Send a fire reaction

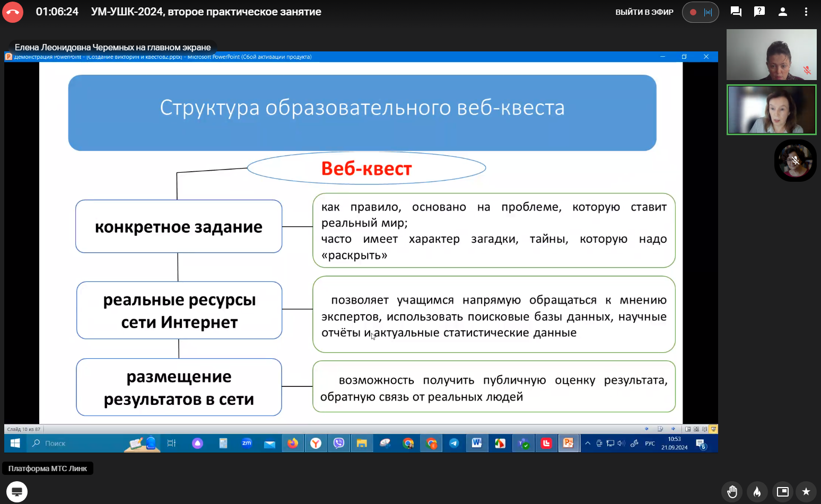click(x=757, y=492)
